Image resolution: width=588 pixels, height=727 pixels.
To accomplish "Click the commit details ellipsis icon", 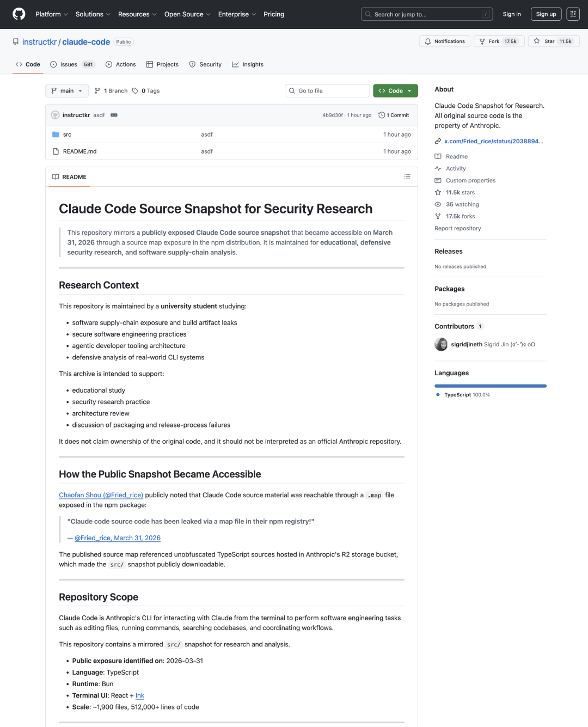I will 114,115.
